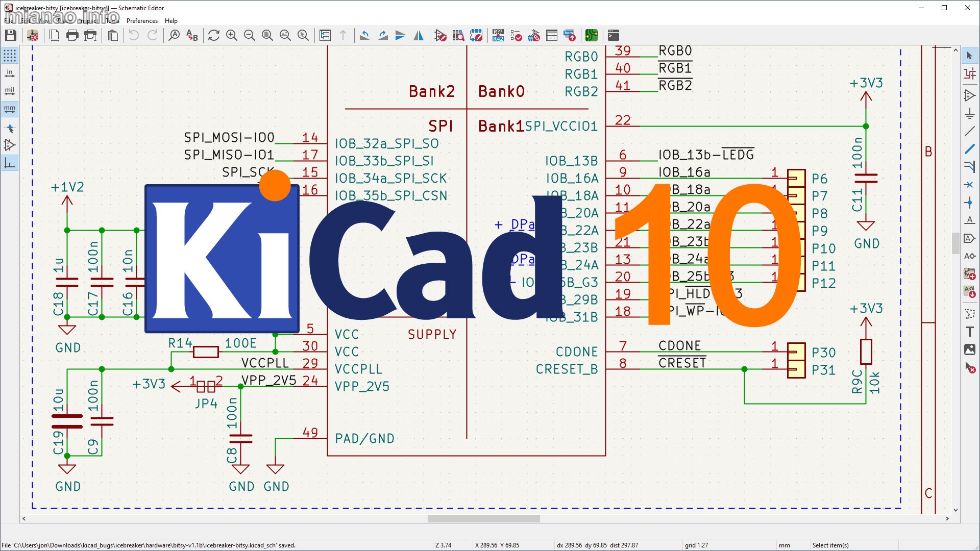
Task: Click the Undo button
Action: pyautogui.click(x=133, y=35)
